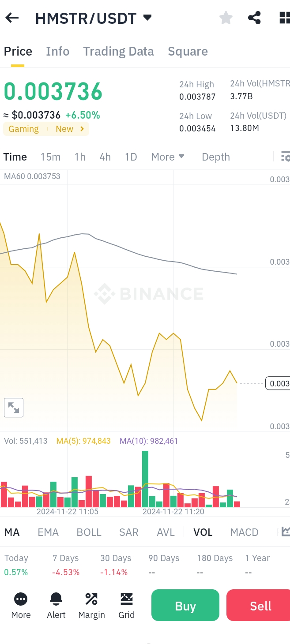Screen dimensions: 290x644
Task: Add HMSTR/USDT to favorites with star
Action: tap(226, 18)
